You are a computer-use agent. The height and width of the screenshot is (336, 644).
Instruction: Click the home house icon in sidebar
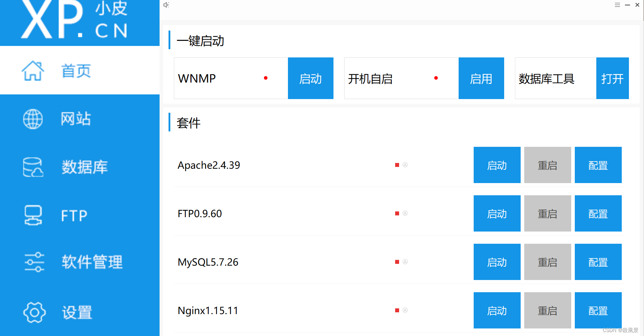(x=33, y=71)
